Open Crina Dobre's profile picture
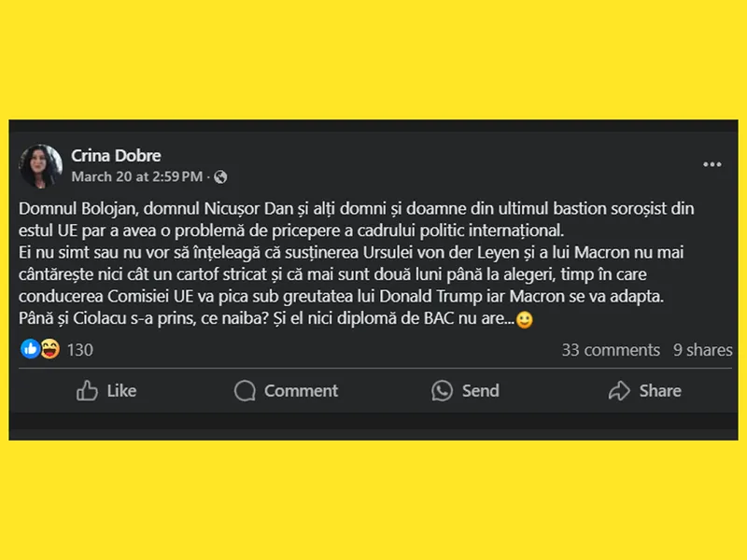The height and width of the screenshot is (560, 747). [x=41, y=165]
